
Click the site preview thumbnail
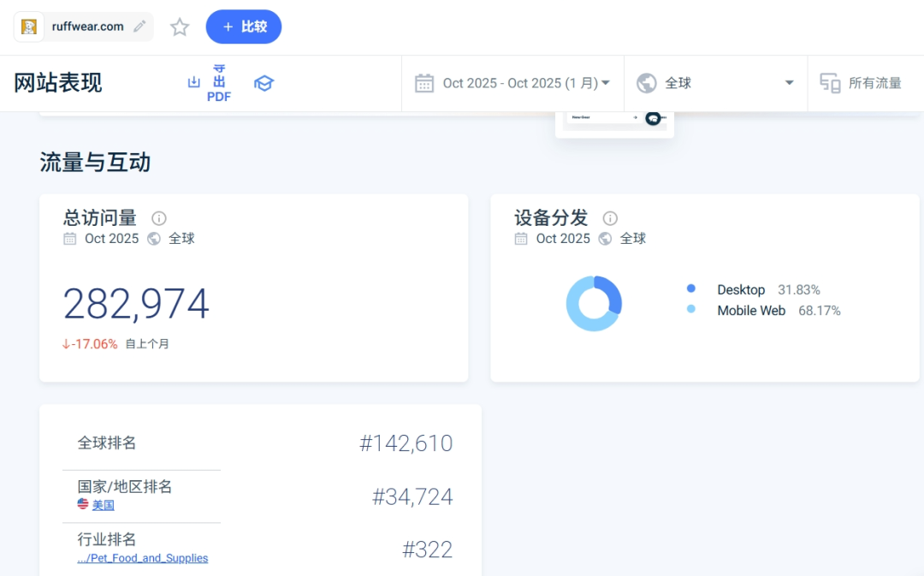point(614,124)
